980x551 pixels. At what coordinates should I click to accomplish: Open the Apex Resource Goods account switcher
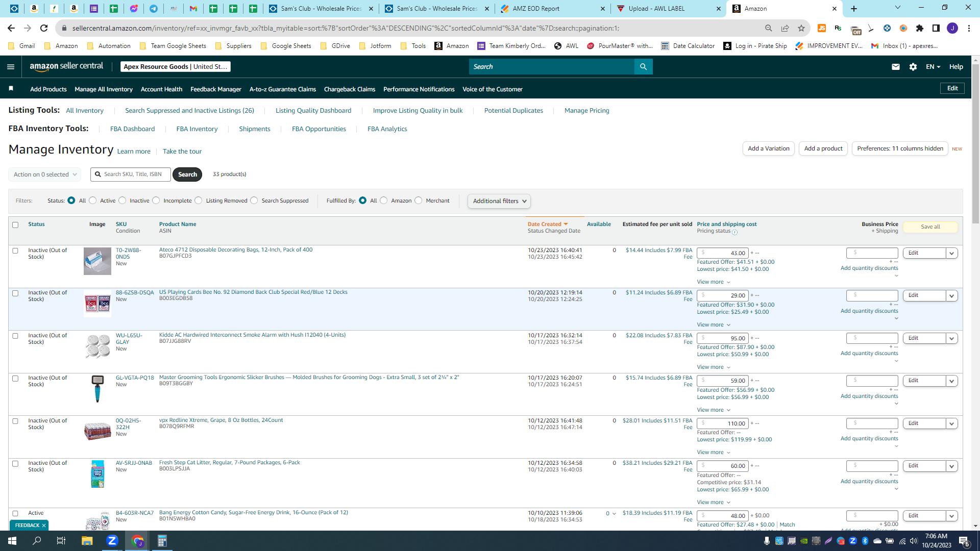(176, 67)
